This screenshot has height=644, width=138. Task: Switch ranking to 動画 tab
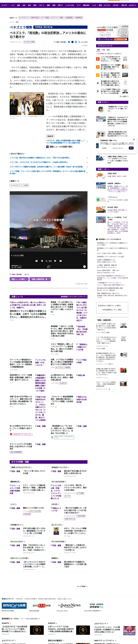(108, 50)
